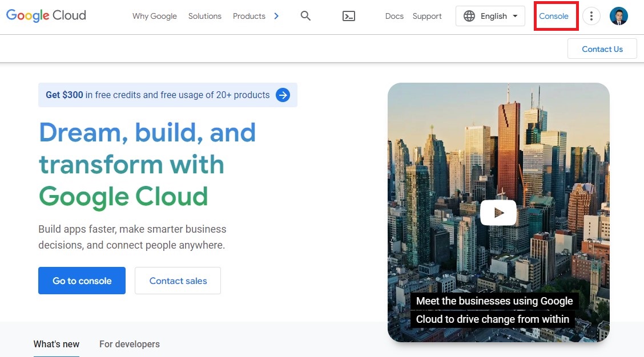Open the three-dot more options menu
The image size is (644, 357).
click(x=591, y=16)
